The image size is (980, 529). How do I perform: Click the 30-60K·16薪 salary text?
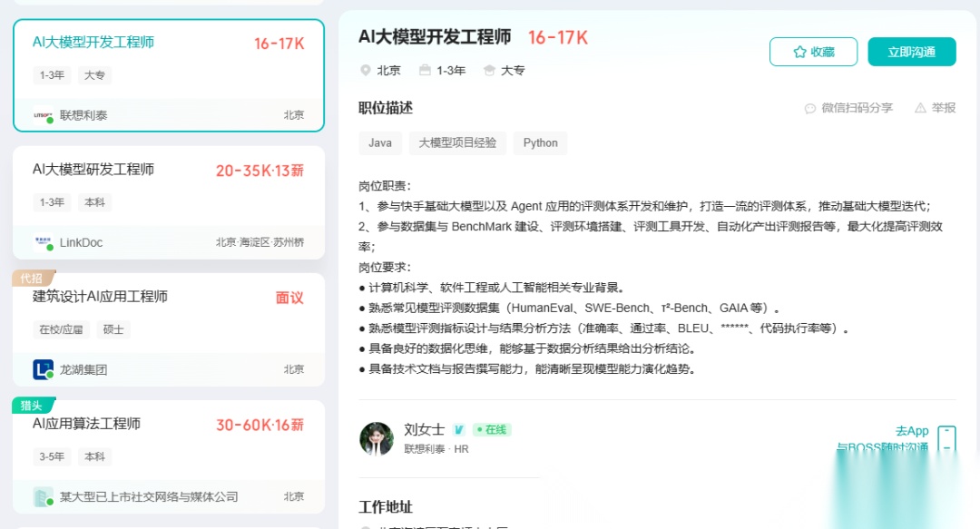coord(260,426)
